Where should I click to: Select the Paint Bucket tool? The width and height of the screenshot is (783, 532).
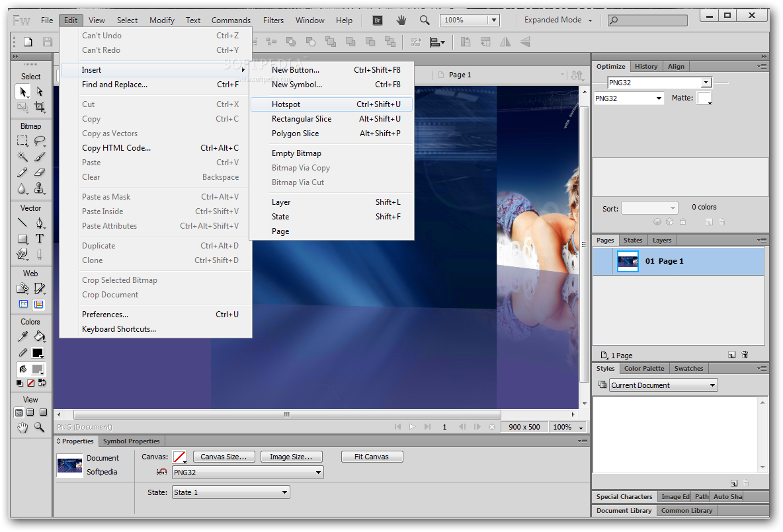[40, 337]
